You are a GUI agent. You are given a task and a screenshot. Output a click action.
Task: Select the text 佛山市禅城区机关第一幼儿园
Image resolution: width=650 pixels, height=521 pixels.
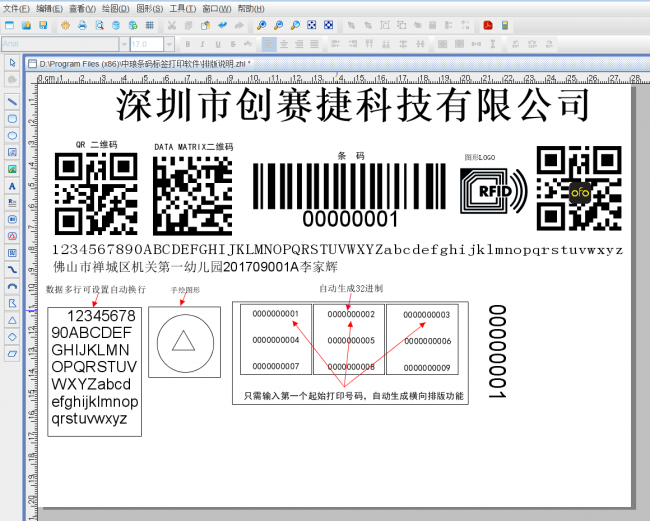point(138,267)
